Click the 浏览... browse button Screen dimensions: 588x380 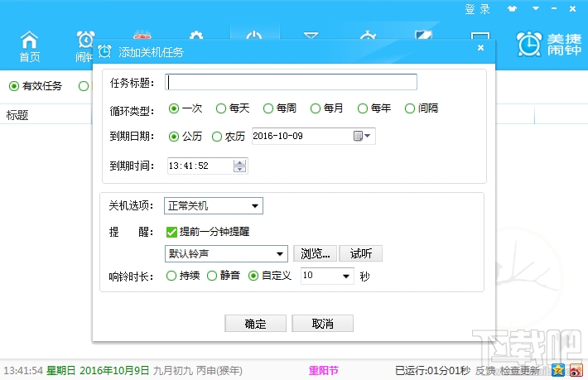click(316, 253)
